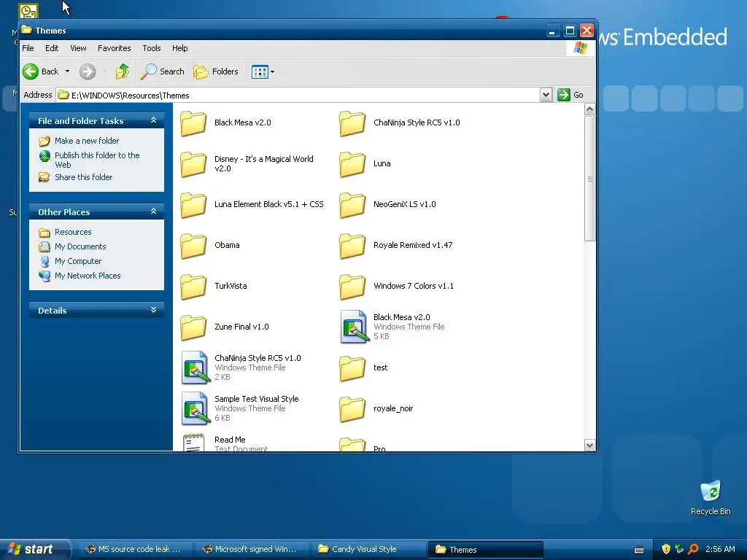Select the Disney - It's a Magical World folder

tap(193, 164)
